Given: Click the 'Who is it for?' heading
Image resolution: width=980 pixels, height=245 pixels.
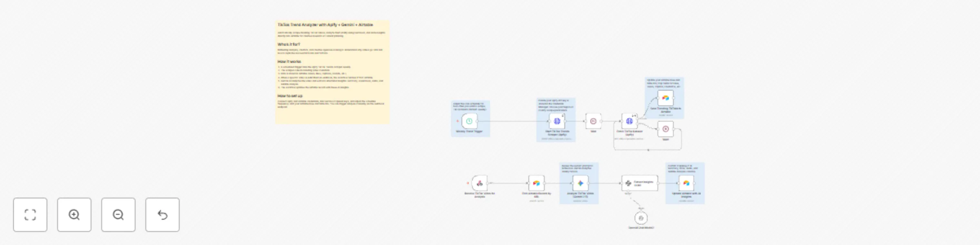Looking at the screenshot, I should click(x=289, y=44).
